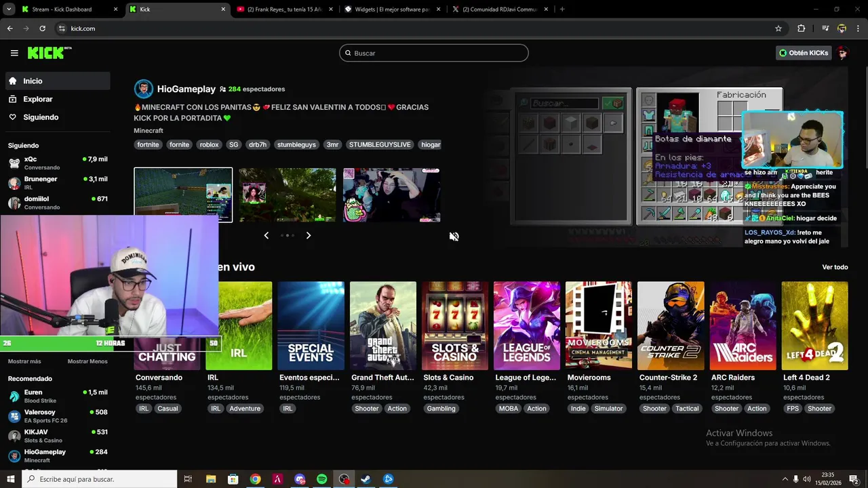Open Brunenger channel in sidebar
The image size is (868, 488).
click(57, 183)
